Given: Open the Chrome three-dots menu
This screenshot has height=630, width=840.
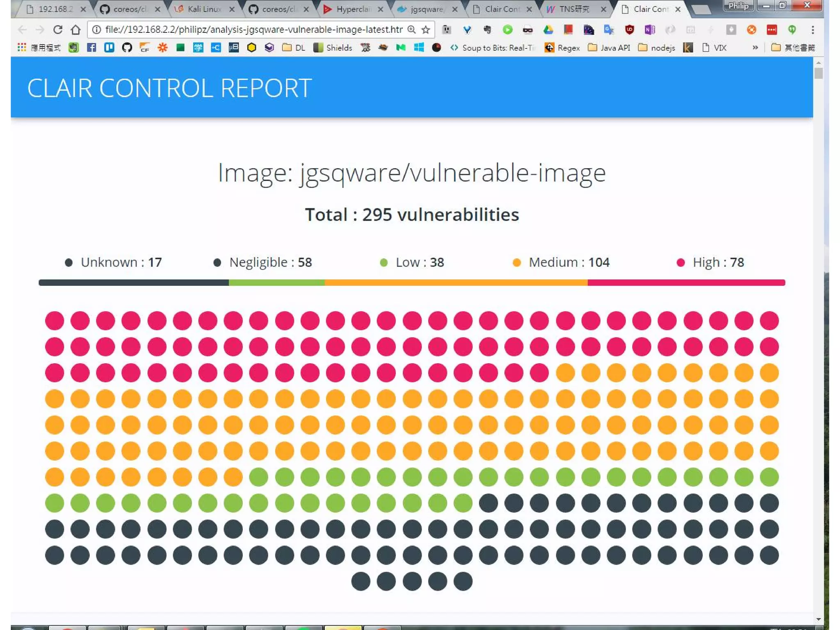Looking at the screenshot, I should click(813, 30).
